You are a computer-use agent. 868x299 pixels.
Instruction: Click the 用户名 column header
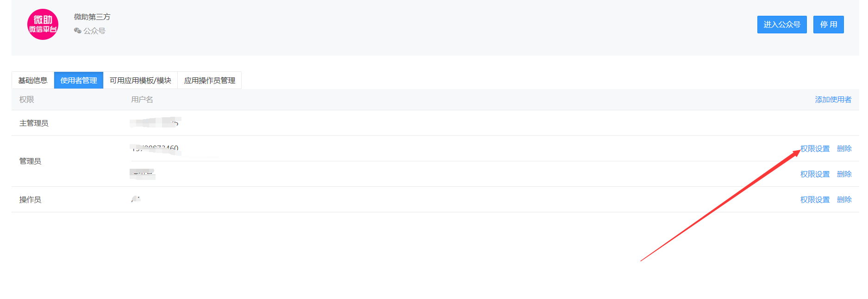142,100
